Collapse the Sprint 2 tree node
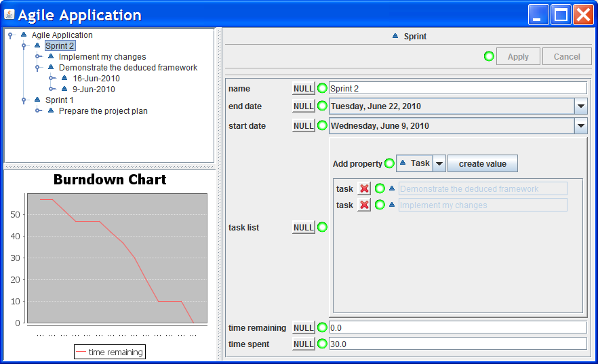598x364 pixels. 24,45
